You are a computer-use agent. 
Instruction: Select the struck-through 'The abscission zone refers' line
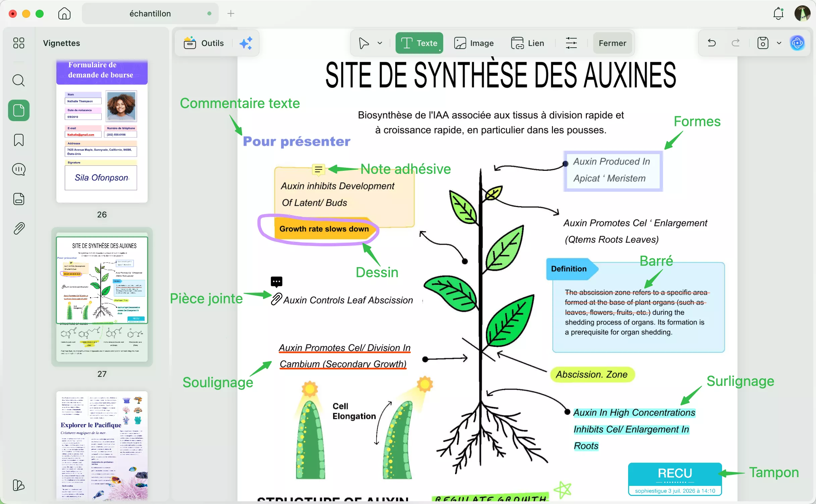click(x=637, y=292)
